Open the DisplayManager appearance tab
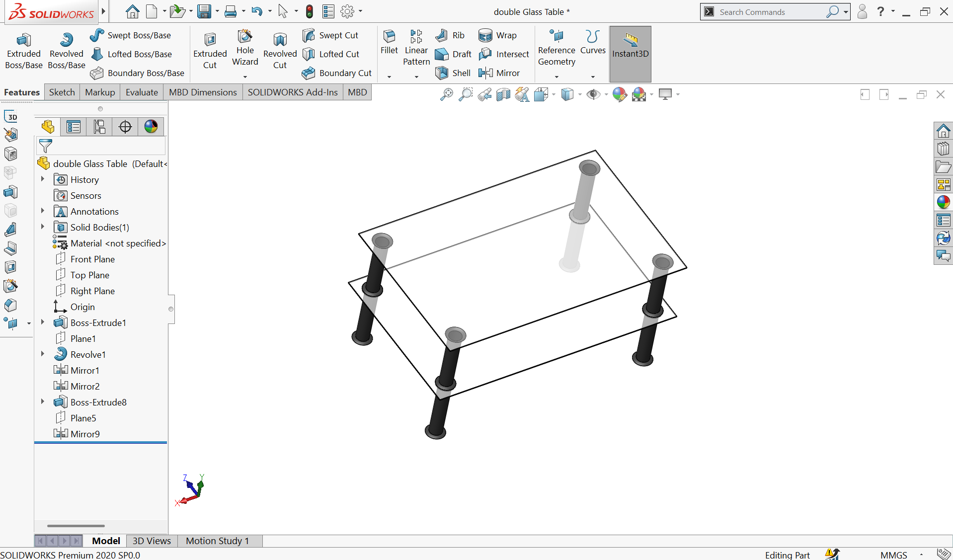Screen dimensions: 953x560 point(151,127)
